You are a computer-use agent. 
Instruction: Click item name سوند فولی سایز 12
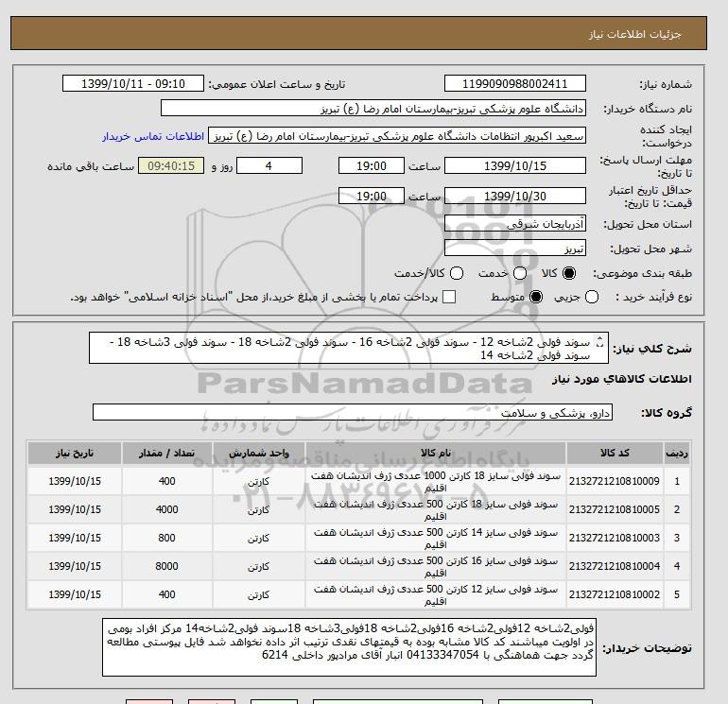(436, 595)
